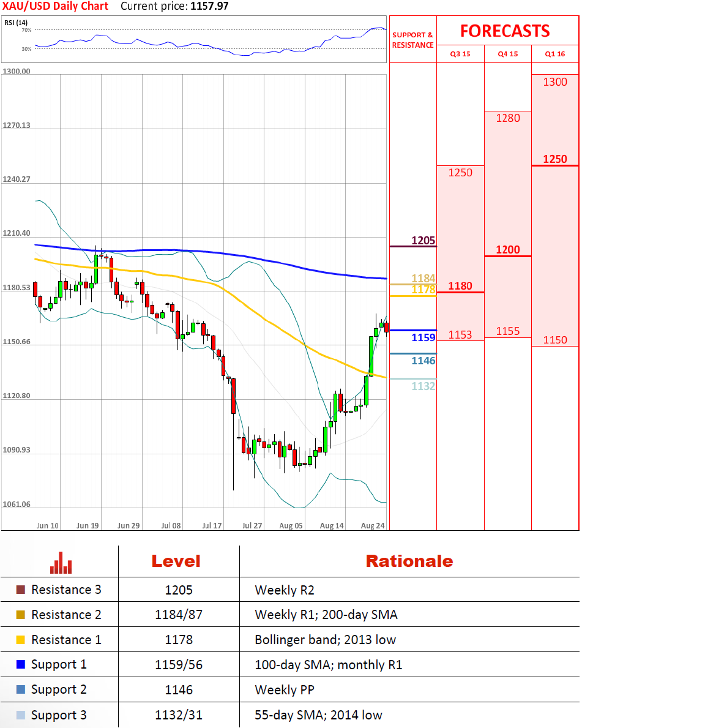This screenshot has height=728, width=705.
Task: Click the 1184/87 level cell
Action: click(179, 615)
